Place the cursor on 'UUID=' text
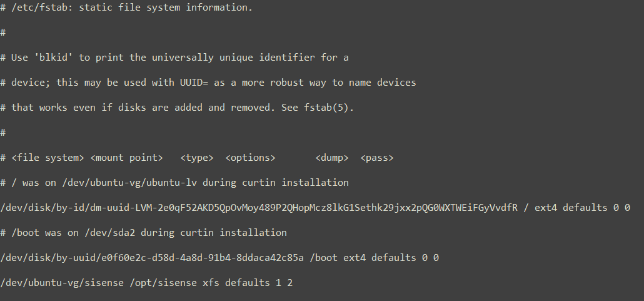Image resolution: width=644 pixels, height=301 pixels. coord(194,82)
